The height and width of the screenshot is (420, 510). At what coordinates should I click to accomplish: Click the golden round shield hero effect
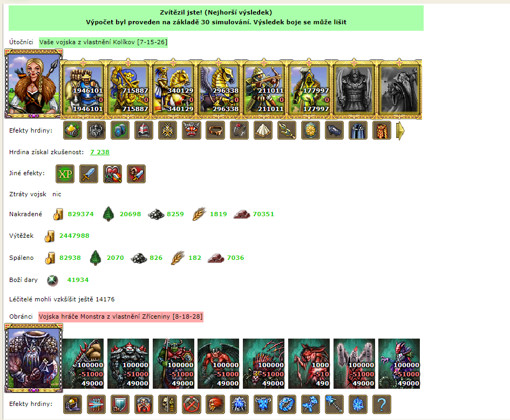coord(310,130)
